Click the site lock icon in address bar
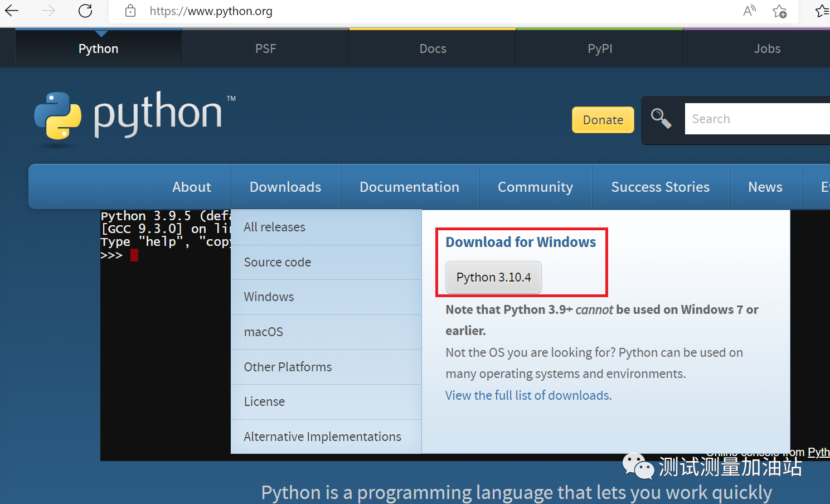Viewport: 830px width, 504px height. click(x=130, y=11)
